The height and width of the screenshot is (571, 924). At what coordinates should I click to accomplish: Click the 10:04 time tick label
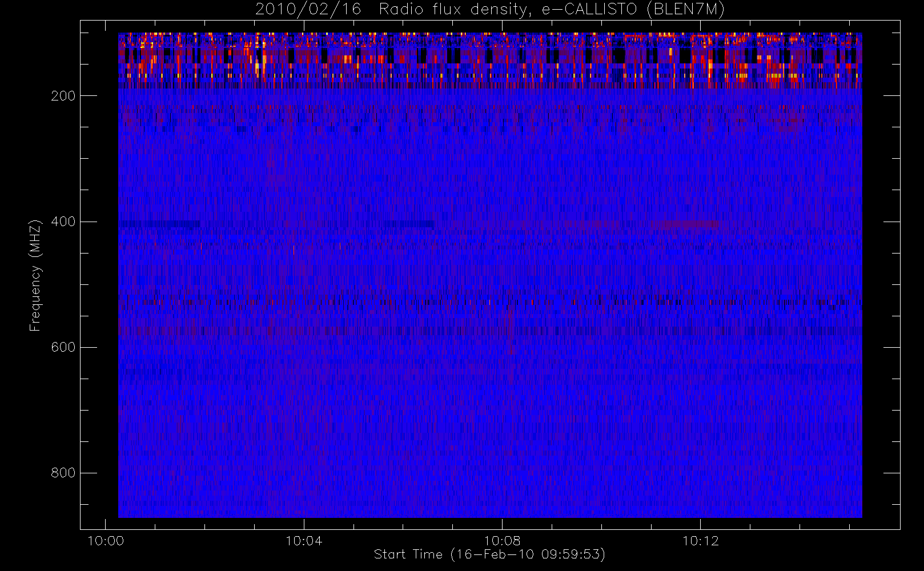click(304, 541)
